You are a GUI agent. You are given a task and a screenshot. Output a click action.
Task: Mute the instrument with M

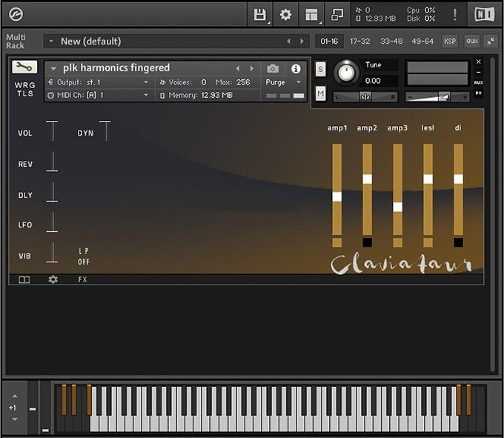320,93
